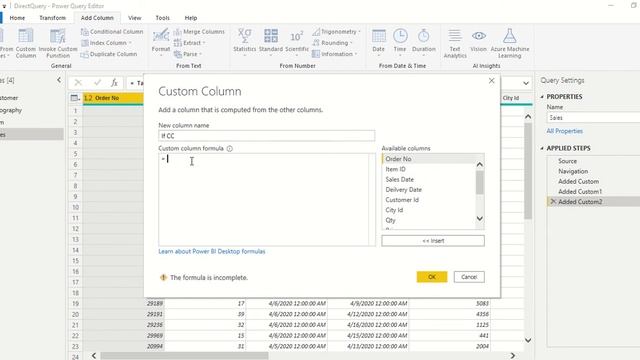Open Date column tools
The width and height of the screenshot is (640, 360).
click(378, 42)
